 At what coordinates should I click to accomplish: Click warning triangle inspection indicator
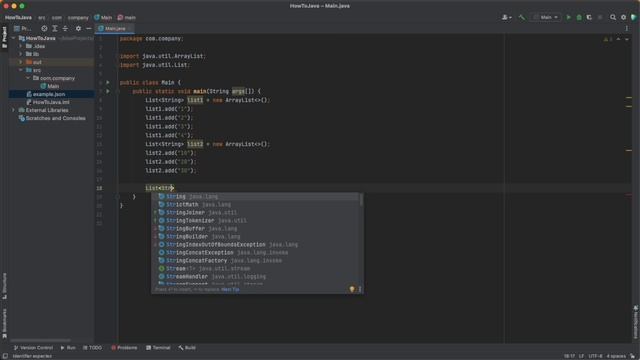pos(606,39)
